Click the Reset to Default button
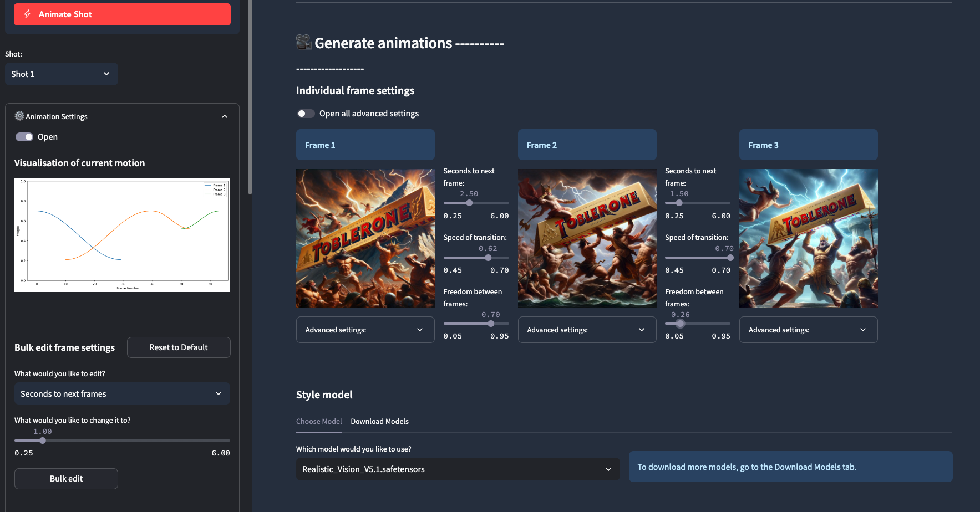 tap(179, 347)
